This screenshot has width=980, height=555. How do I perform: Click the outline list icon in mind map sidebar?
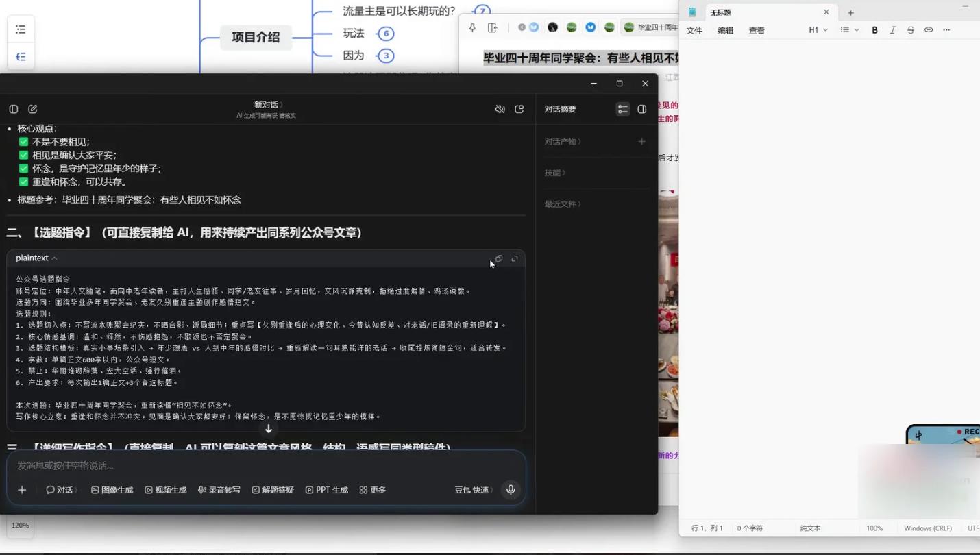tap(21, 29)
